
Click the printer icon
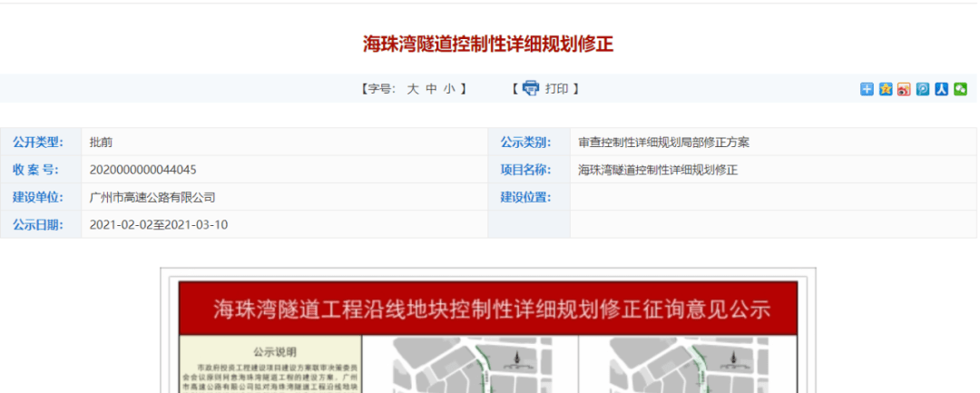pos(531,88)
